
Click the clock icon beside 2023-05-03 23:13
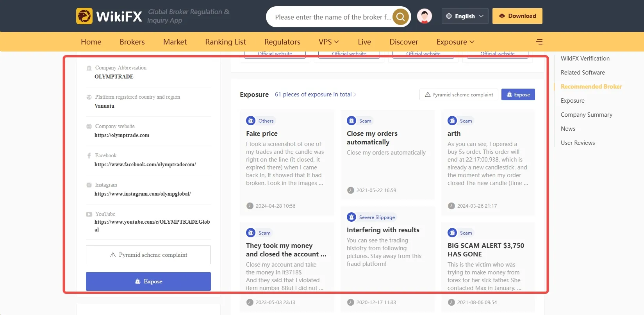(x=250, y=302)
